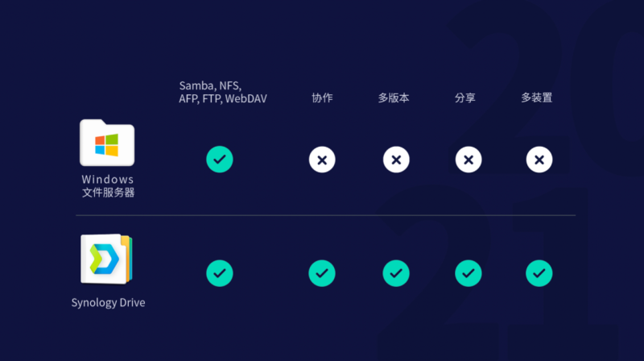Viewport: 644px width, 361px height.
Task: Click the 多版本 column header
Action: point(394,98)
